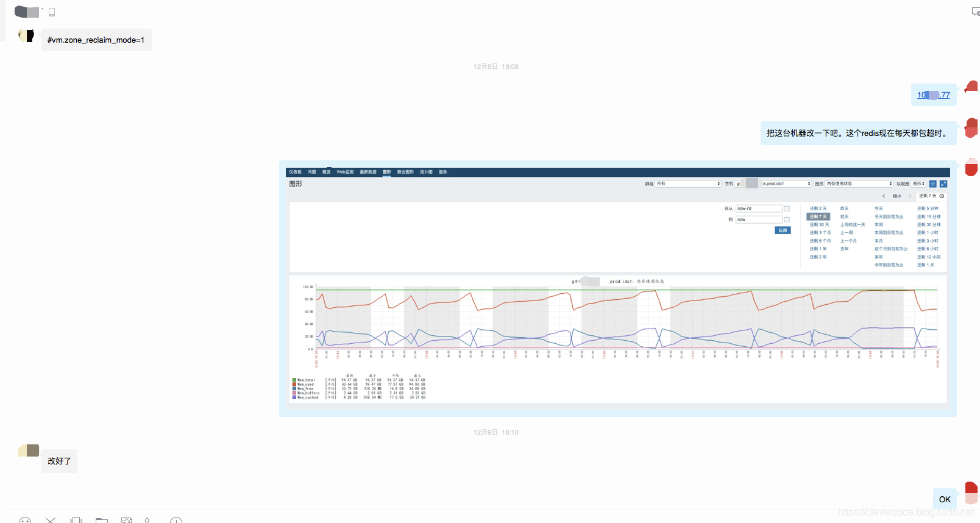
Task: Click the 改好了 chat message bubble
Action: [59, 461]
